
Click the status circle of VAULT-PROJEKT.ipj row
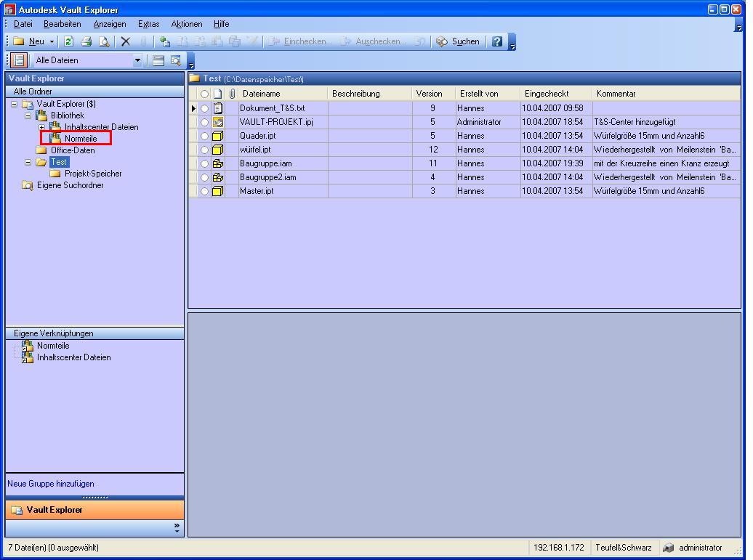coord(204,122)
